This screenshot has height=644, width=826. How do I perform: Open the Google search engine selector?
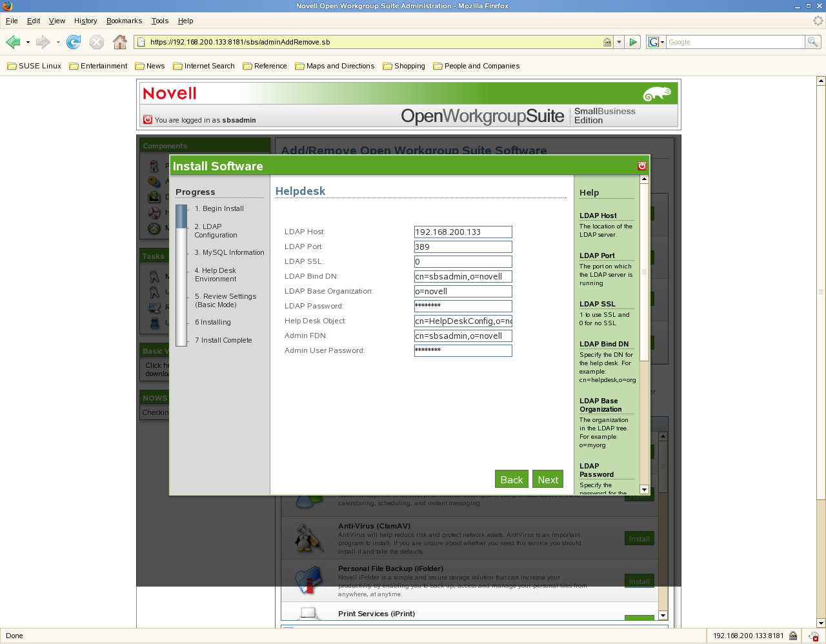pyautogui.click(x=656, y=42)
